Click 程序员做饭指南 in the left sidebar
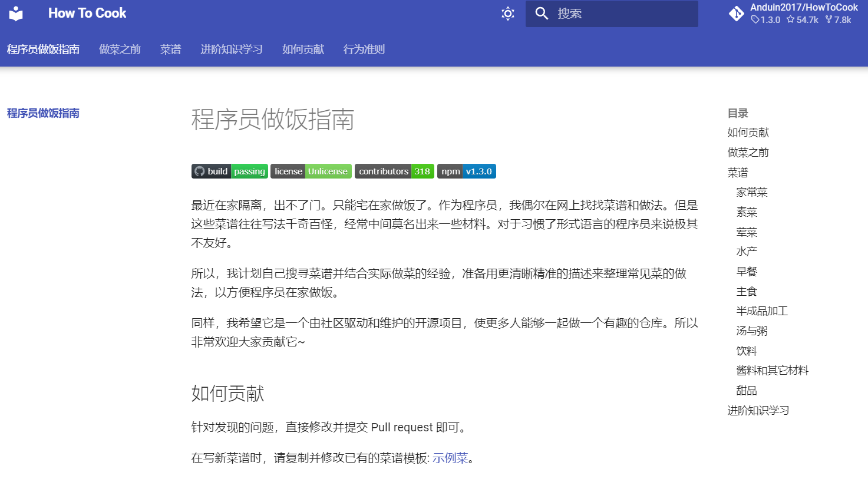Viewport: 868px width, 492px height. tap(43, 113)
